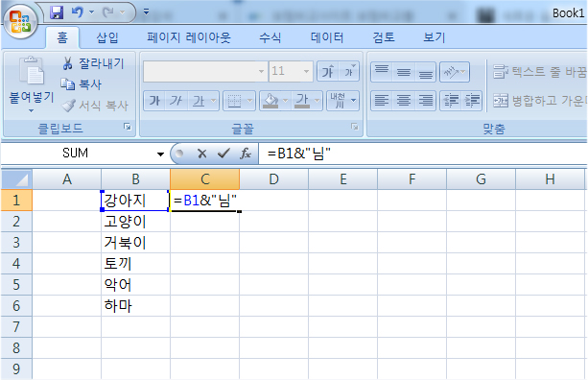Open the Office button menu
The image size is (588, 380).
point(20,22)
